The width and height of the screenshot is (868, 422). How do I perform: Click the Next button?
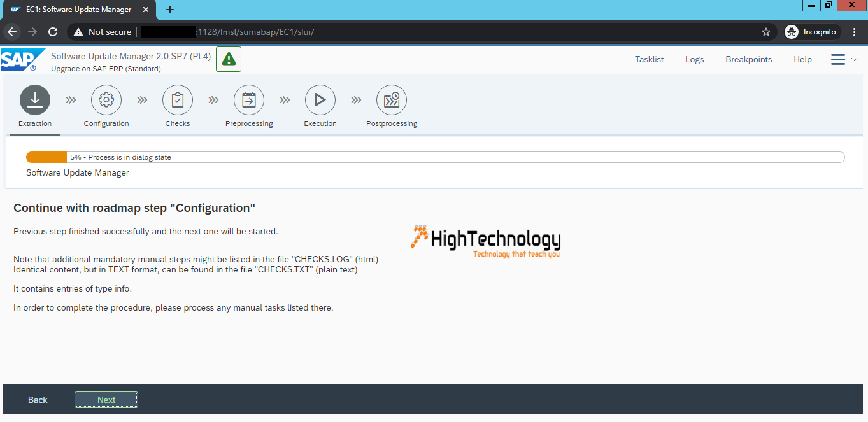106,400
